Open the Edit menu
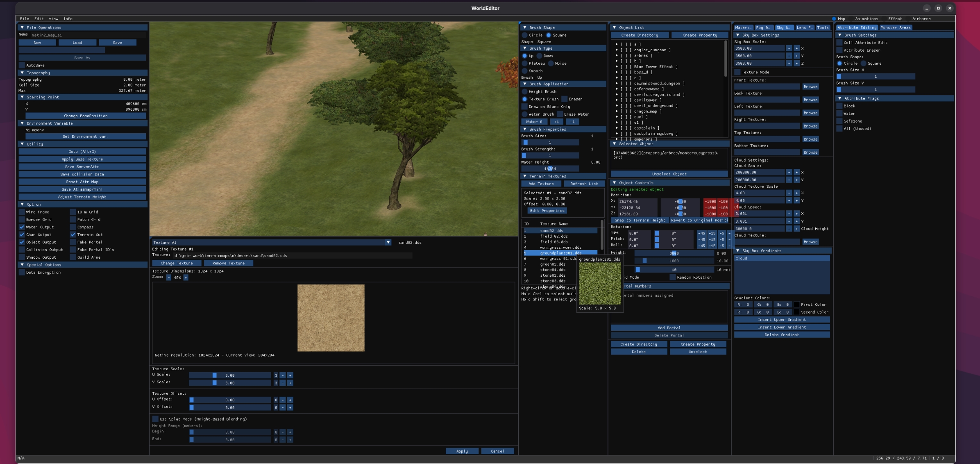 (39, 18)
